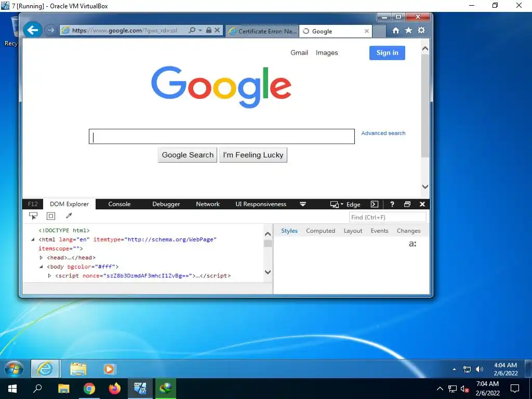Image resolution: width=532 pixels, height=399 pixels.
Task: Collapse the body element node
Action: [41, 267]
